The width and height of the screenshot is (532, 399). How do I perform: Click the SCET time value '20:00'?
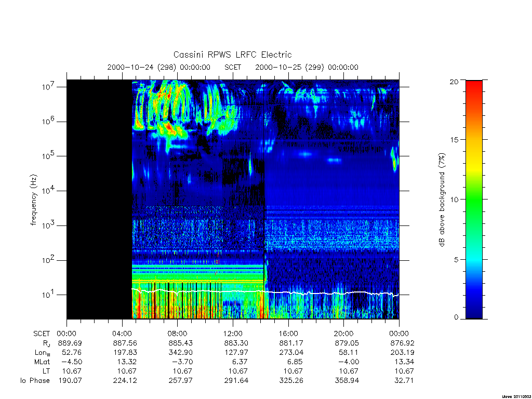(344, 334)
